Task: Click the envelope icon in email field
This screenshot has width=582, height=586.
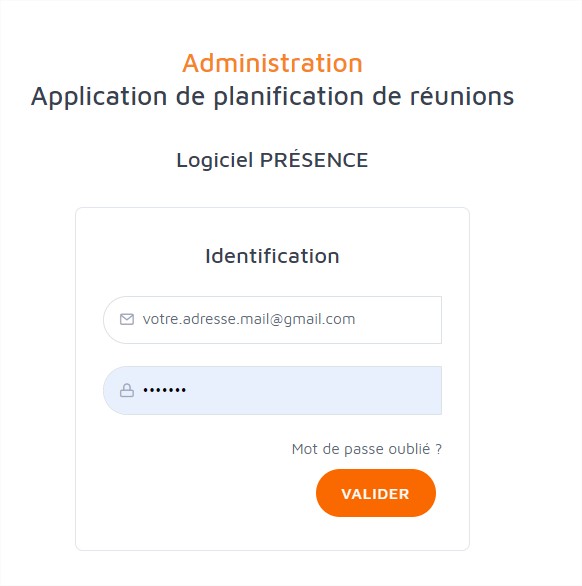Action: 127,320
